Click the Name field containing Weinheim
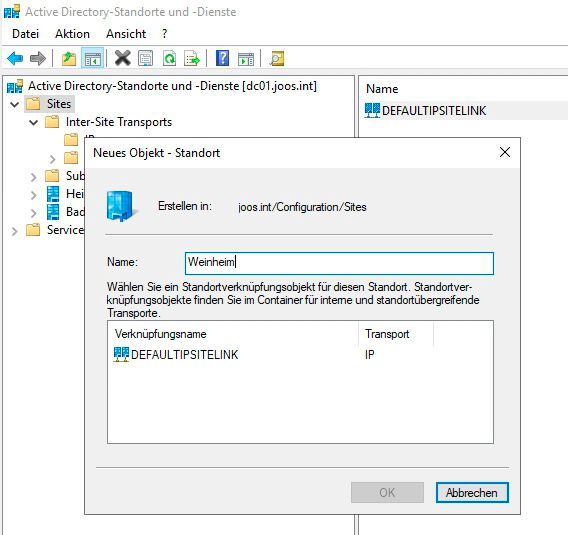Image resolution: width=568 pixels, height=535 pixels. (339, 263)
